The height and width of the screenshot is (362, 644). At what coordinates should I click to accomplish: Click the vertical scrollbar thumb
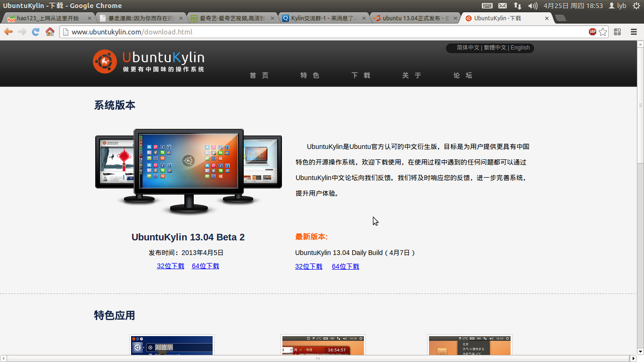tap(640, 105)
